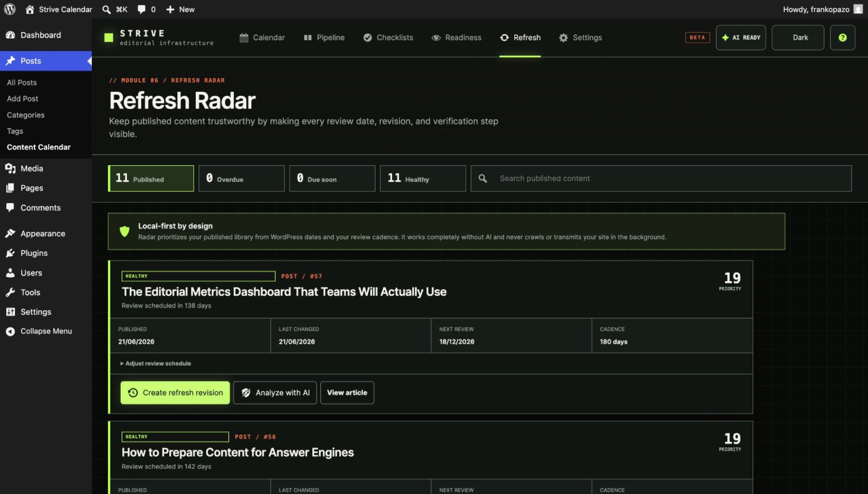The height and width of the screenshot is (494, 868).
Task: Click the HEALTHY status bar of post #57
Action: point(198,276)
